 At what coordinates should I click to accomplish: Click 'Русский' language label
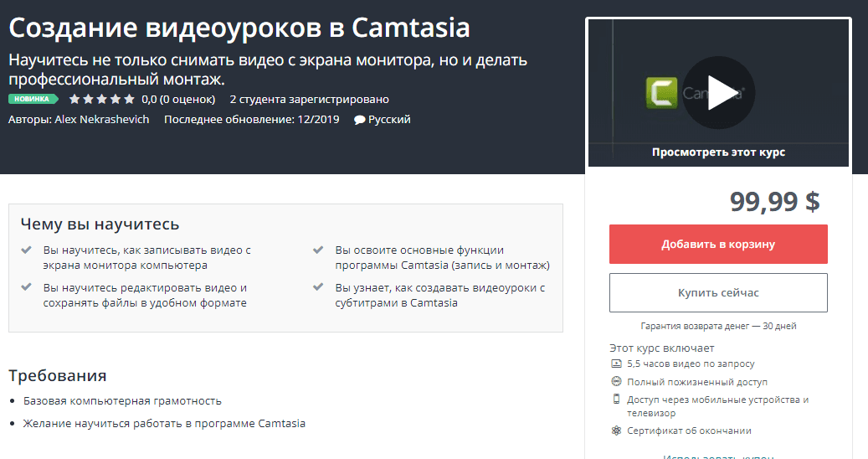pyautogui.click(x=389, y=120)
